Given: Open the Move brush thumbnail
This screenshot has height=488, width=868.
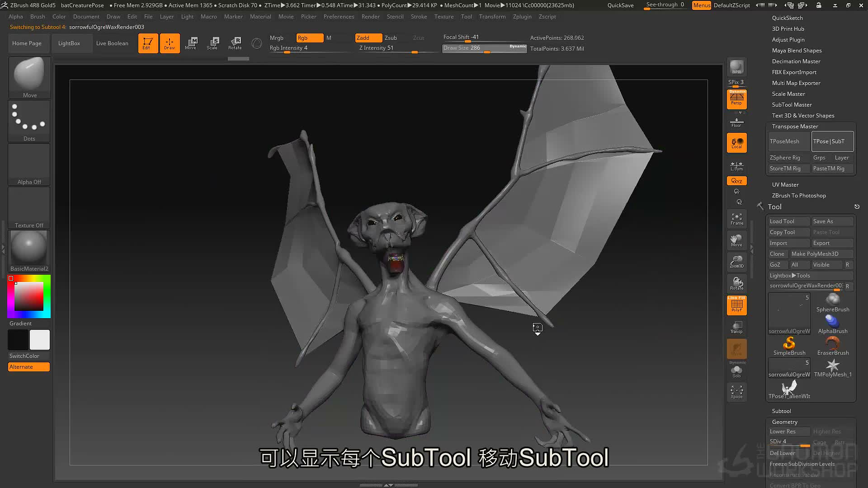Looking at the screenshot, I should (29, 77).
